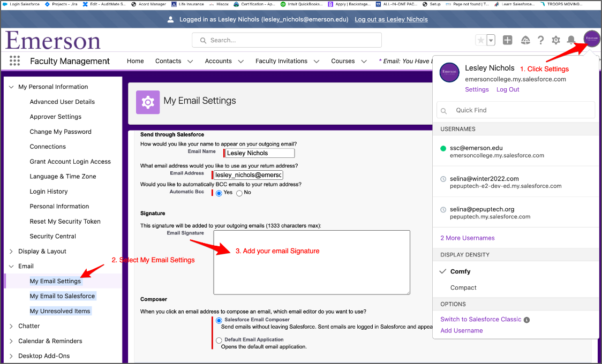
Task: Open the Faculty Invitations tab
Action: pos(281,61)
